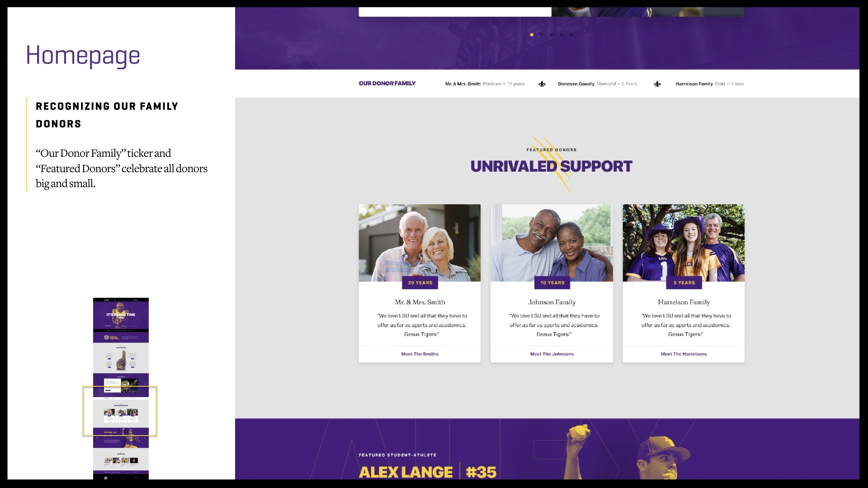This screenshot has width=868, height=488.
Task: Click Harrelson Family Gold ticker entry
Action: [x=709, y=84]
